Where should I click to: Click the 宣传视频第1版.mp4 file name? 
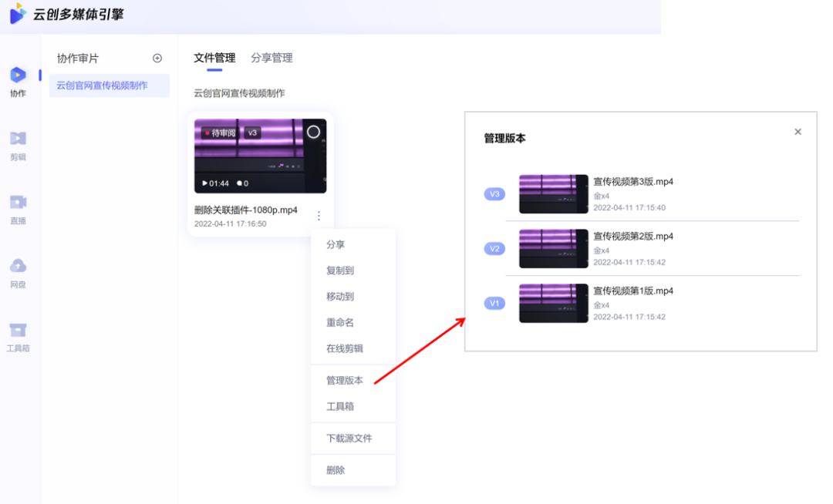point(633,291)
